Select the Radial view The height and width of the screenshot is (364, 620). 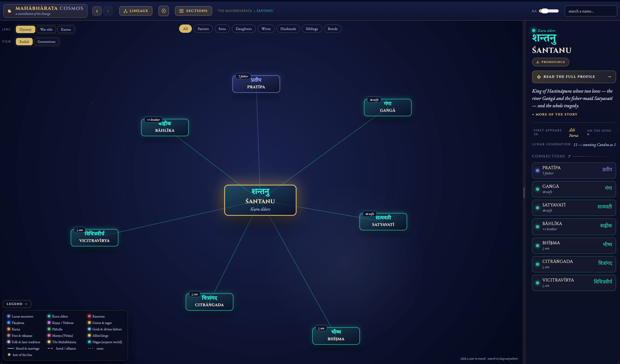point(24,42)
